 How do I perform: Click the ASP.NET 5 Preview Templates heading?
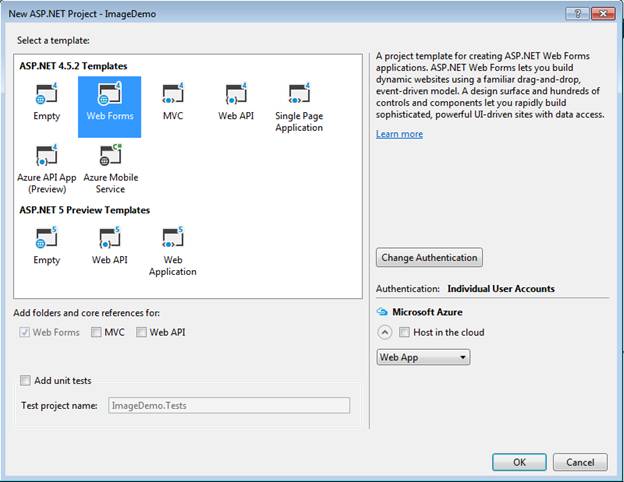click(x=85, y=210)
